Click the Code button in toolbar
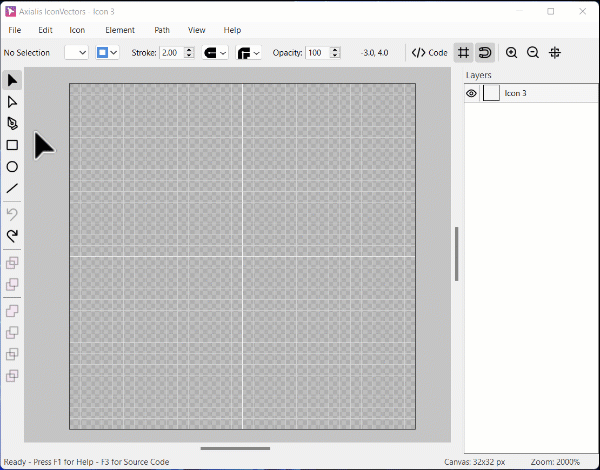The width and height of the screenshot is (600, 470). coord(430,52)
